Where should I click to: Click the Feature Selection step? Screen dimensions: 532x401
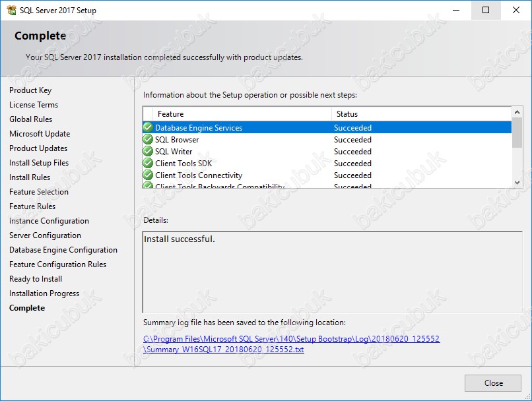pyautogui.click(x=39, y=192)
